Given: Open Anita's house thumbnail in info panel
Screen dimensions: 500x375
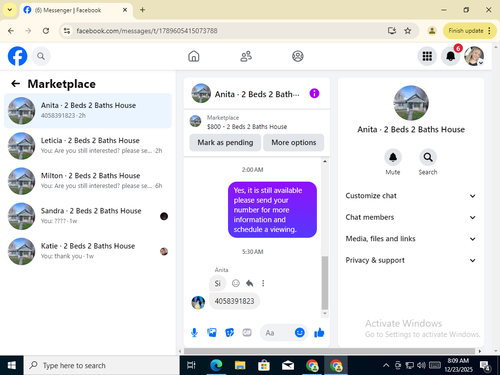Looking at the screenshot, I should [x=411, y=103].
